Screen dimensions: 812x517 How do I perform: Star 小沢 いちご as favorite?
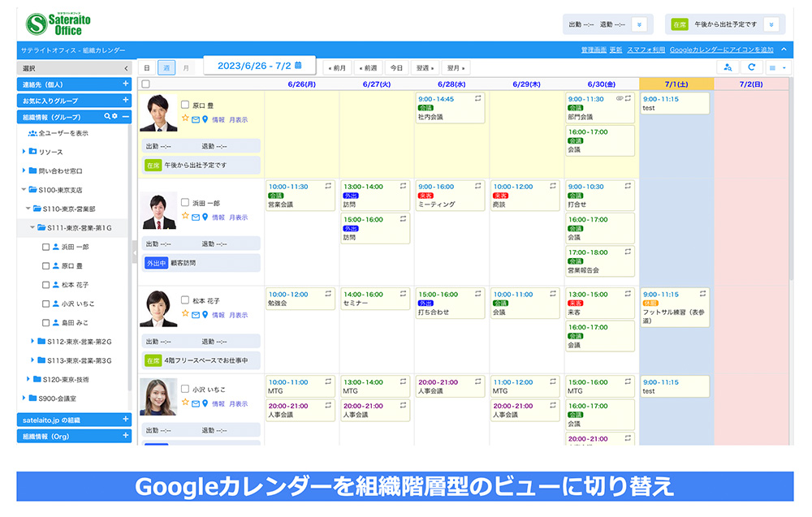185,402
